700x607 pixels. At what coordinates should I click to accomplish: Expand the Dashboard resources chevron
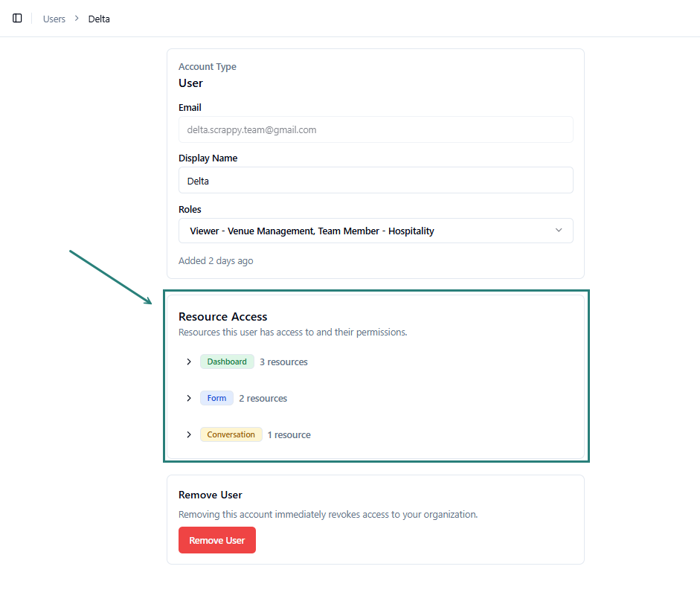click(x=189, y=362)
